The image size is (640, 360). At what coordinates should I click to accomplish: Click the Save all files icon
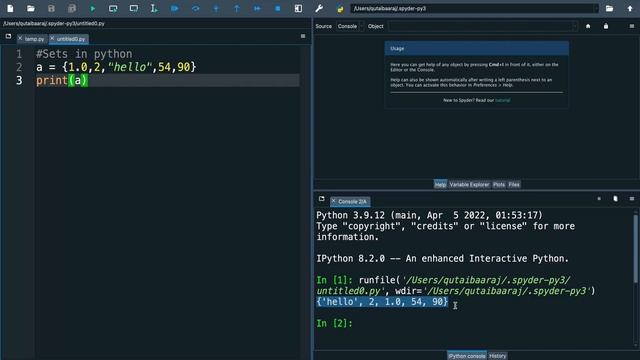point(72,8)
